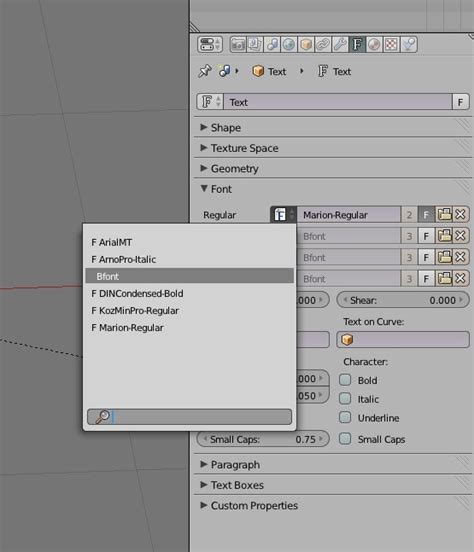This screenshot has width=474, height=552.
Task: Enable the Small Caps checkbox
Action: 345,439
